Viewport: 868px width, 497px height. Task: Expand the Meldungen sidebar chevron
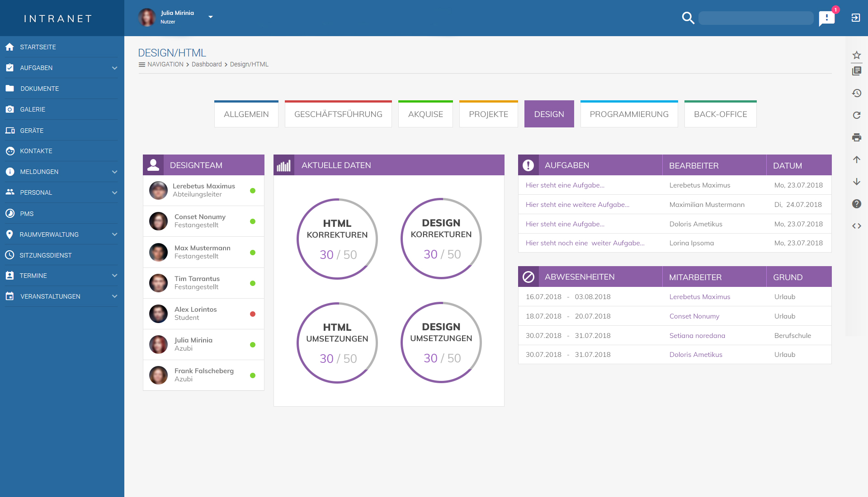click(114, 172)
